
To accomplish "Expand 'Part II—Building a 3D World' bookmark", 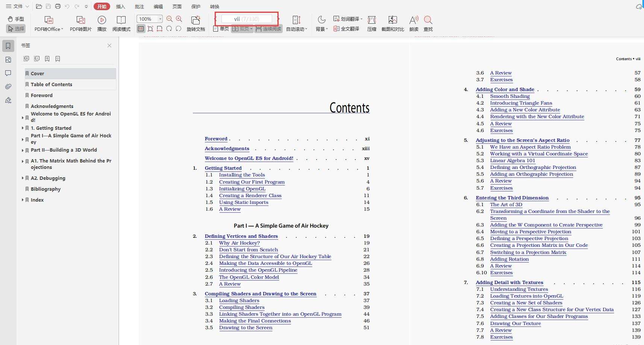I will point(23,150).
